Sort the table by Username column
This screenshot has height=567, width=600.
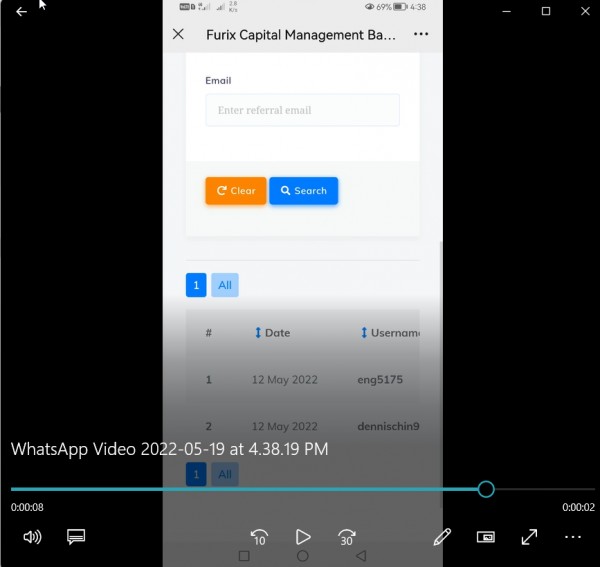pos(390,333)
